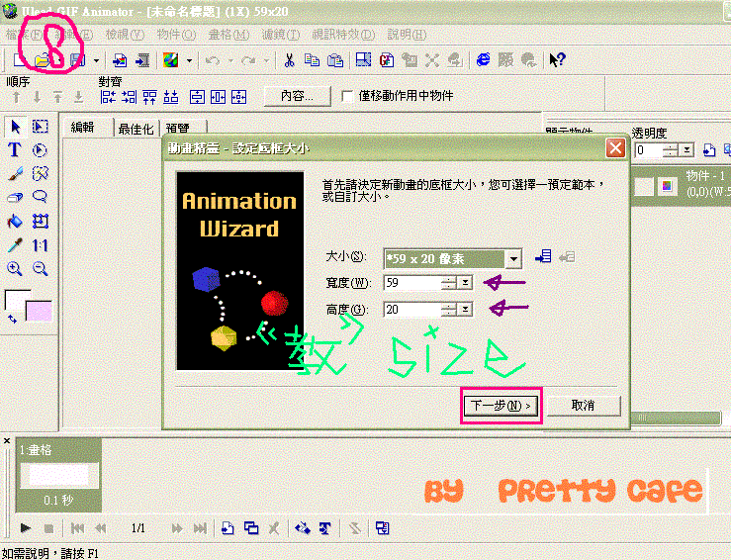
Task: Click the duplicate frame icon
Action: pos(251,528)
